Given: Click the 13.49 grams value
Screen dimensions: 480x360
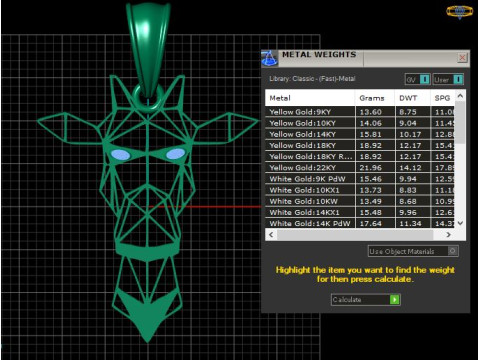Looking at the screenshot, I should click(371, 201).
